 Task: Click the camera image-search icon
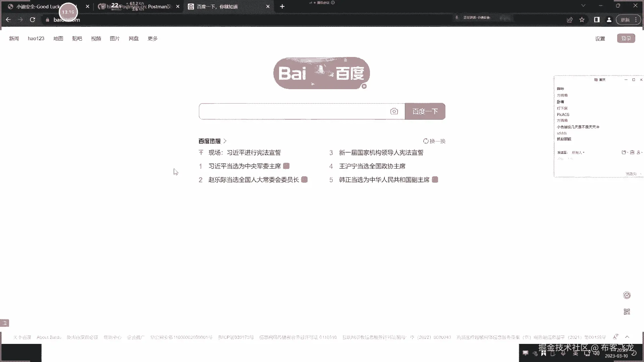coord(394,111)
